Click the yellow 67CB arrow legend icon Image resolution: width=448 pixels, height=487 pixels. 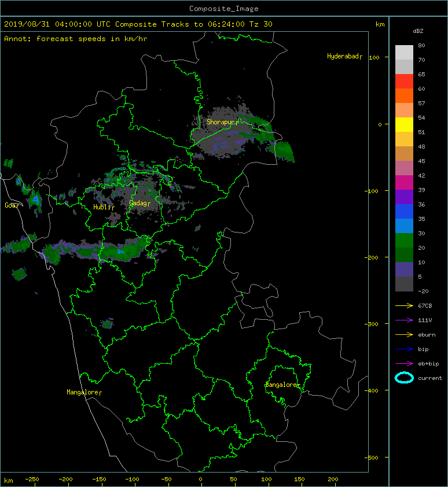pos(404,305)
